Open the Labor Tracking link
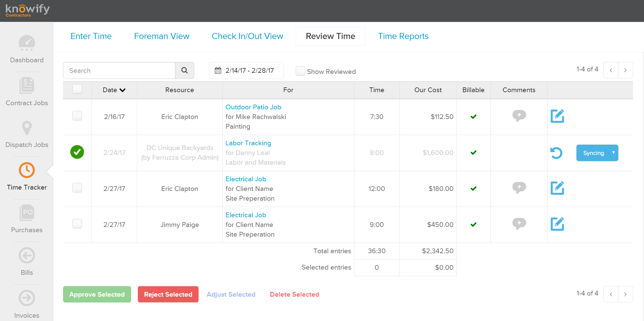Screen dimensions: 644x321 click(248, 143)
